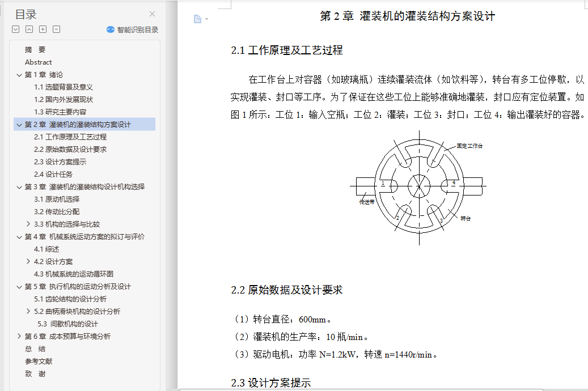The image size is (588, 391).
Task: Jump to 2.2 原始数据及设计要求
Action: coord(70,149)
